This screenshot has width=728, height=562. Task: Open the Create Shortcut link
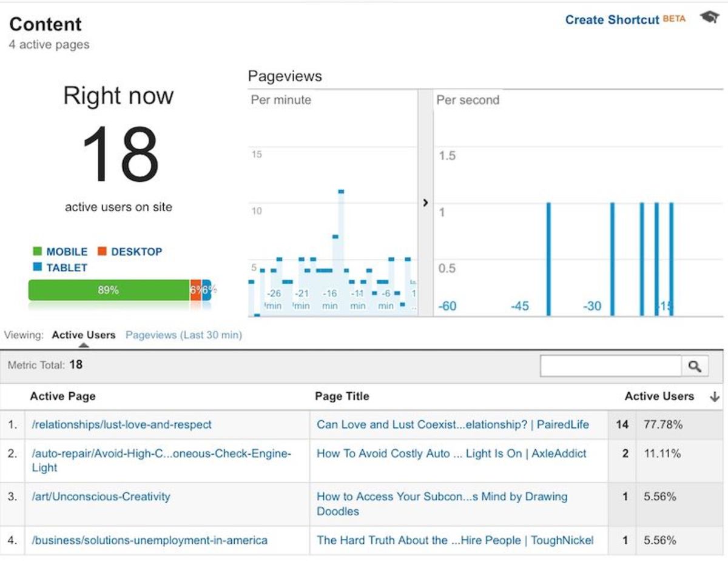(x=612, y=19)
